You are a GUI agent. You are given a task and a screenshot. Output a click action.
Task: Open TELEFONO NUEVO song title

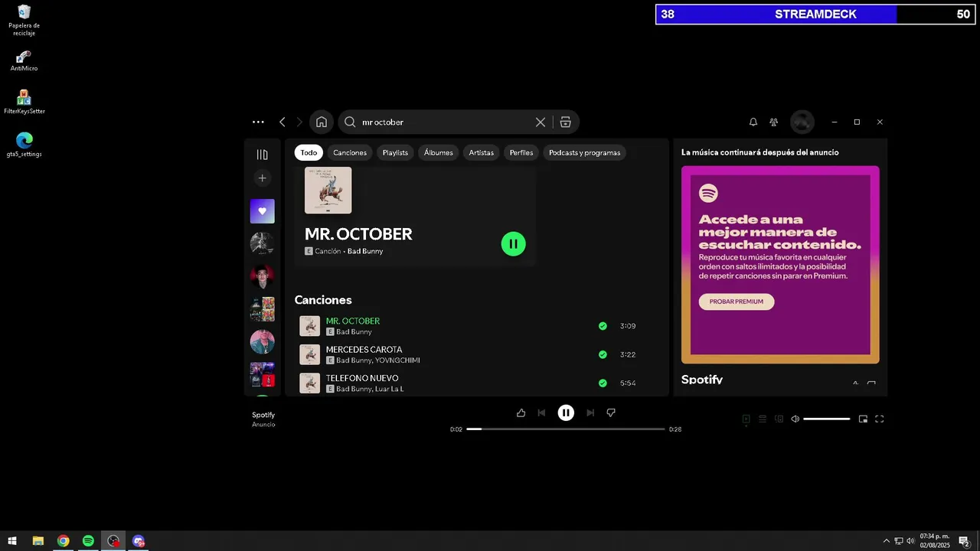pos(362,378)
